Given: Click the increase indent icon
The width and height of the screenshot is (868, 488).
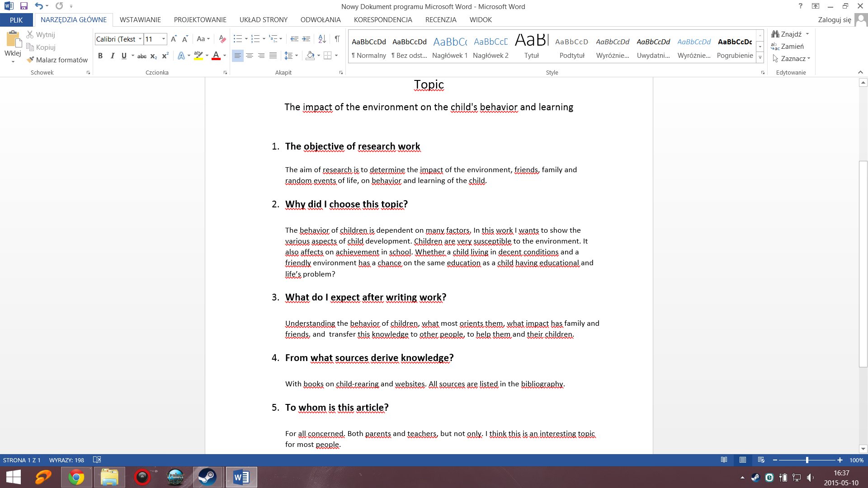Looking at the screenshot, I should (306, 39).
